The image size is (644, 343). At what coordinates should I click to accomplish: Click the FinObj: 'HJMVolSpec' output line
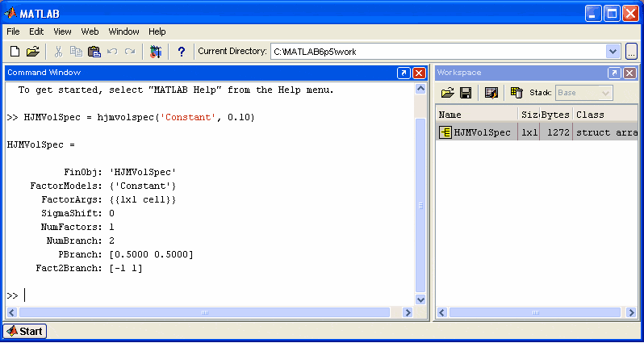coord(119,172)
